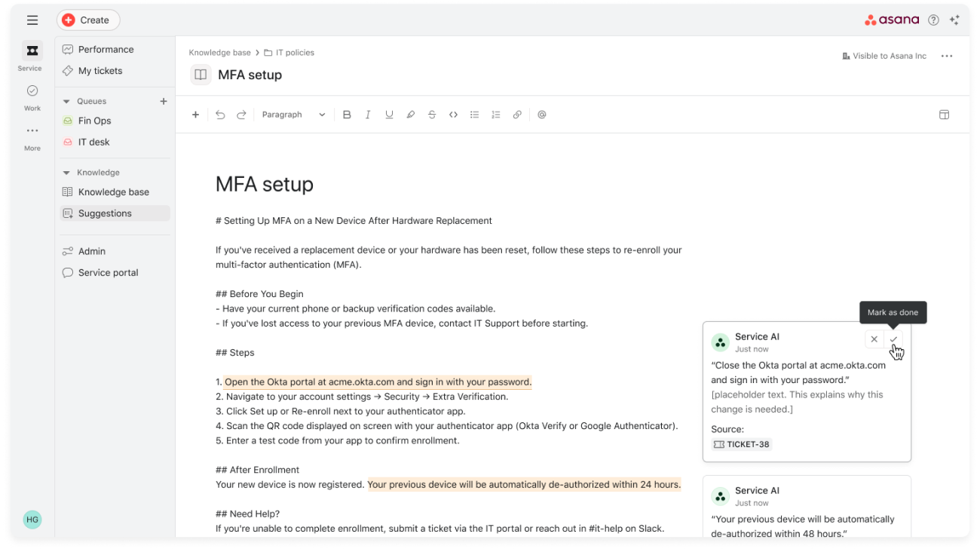Screen dimensions: 980x549
Task: Mark the Service AI suggestion as done
Action: pyautogui.click(x=894, y=339)
